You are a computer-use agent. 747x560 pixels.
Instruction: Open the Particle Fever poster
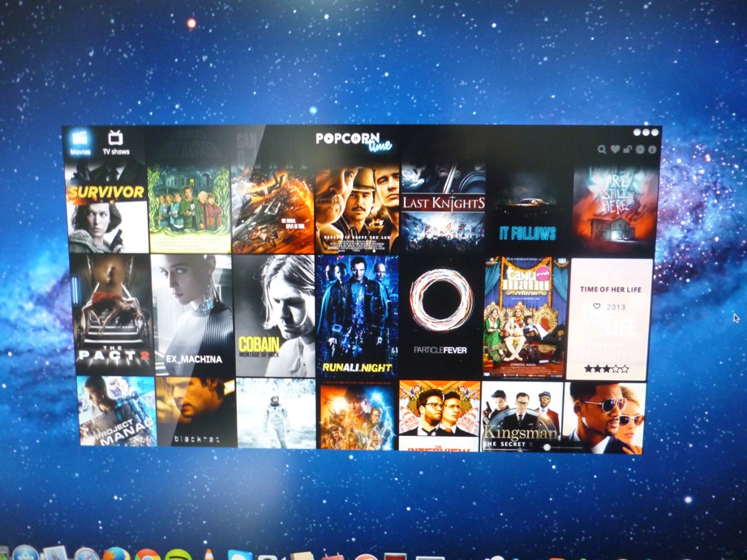[441, 318]
